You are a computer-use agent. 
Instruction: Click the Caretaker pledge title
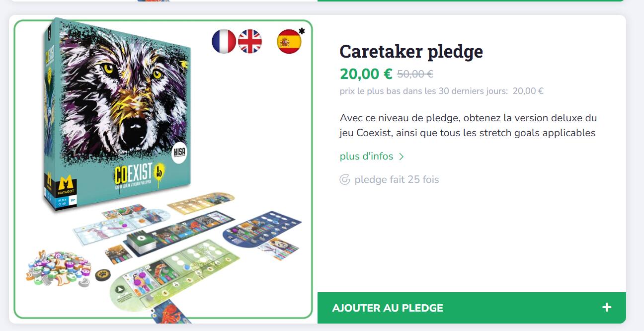pyautogui.click(x=411, y=51)
